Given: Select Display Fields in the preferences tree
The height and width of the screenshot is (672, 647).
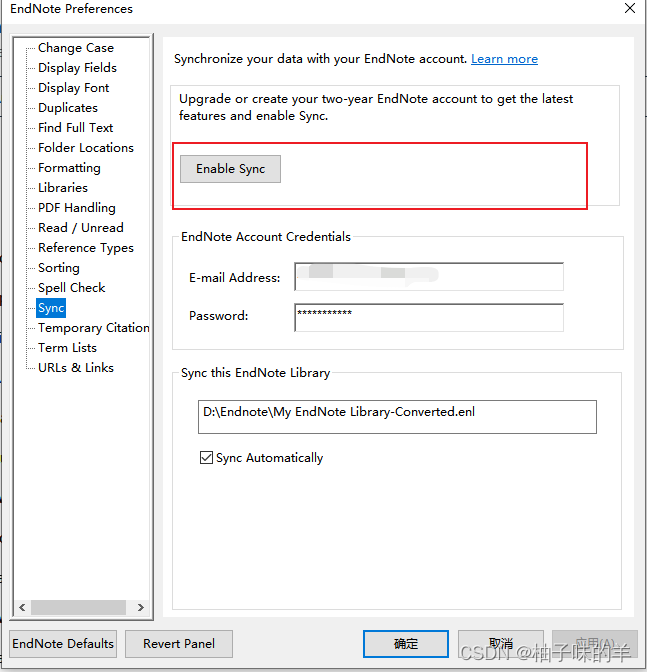Looking at the screenshot, I should [77, 68].
